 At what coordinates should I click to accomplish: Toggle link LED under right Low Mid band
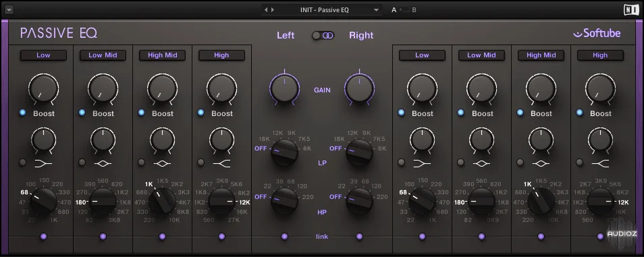[x=481, y=237]
